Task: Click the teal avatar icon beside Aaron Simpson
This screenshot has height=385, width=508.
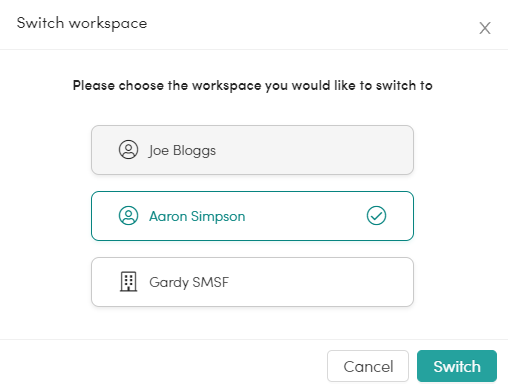Action: click(128, 216)
